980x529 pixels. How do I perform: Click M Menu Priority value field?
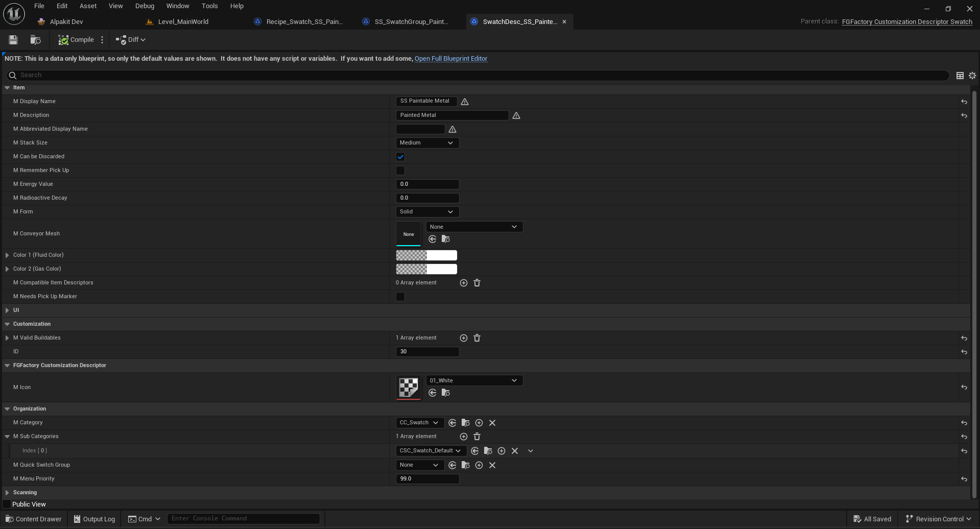[x=427, y=479]
